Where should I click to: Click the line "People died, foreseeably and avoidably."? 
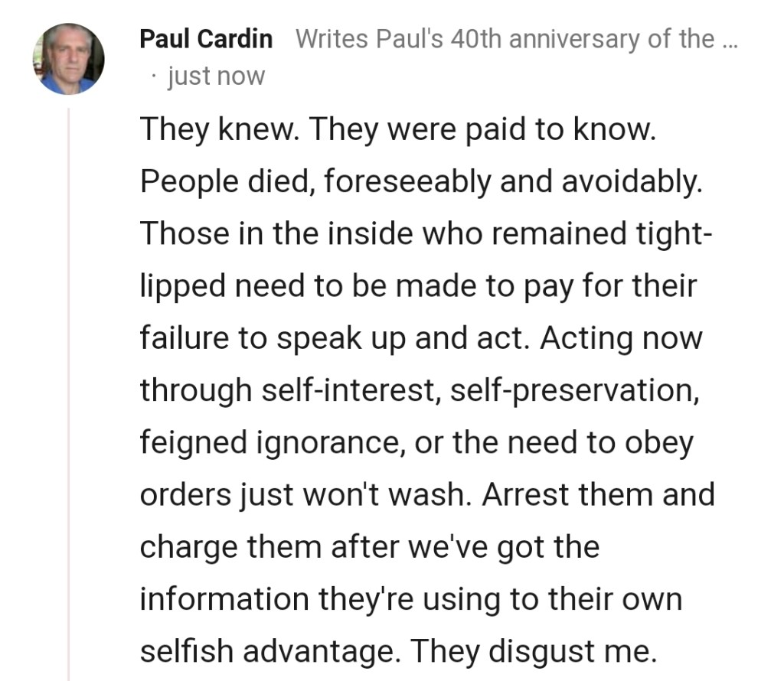tap(420, 181)
